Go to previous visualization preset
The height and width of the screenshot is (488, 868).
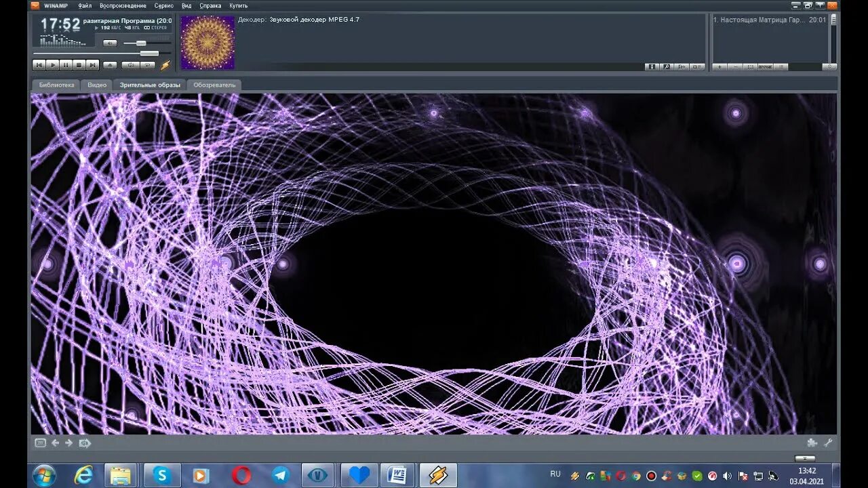point(55,443)
